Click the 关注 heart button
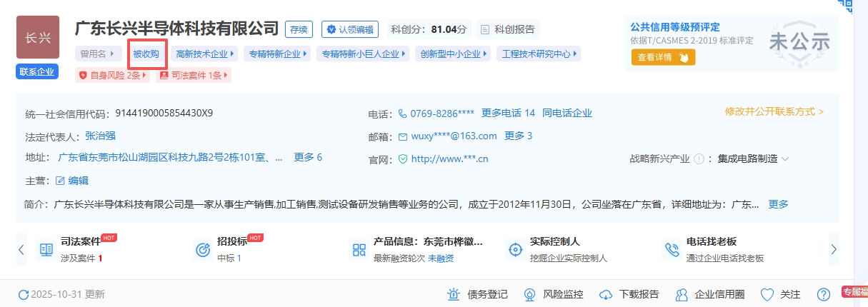Screen dimensions: 868x307 tap(780, 294)
